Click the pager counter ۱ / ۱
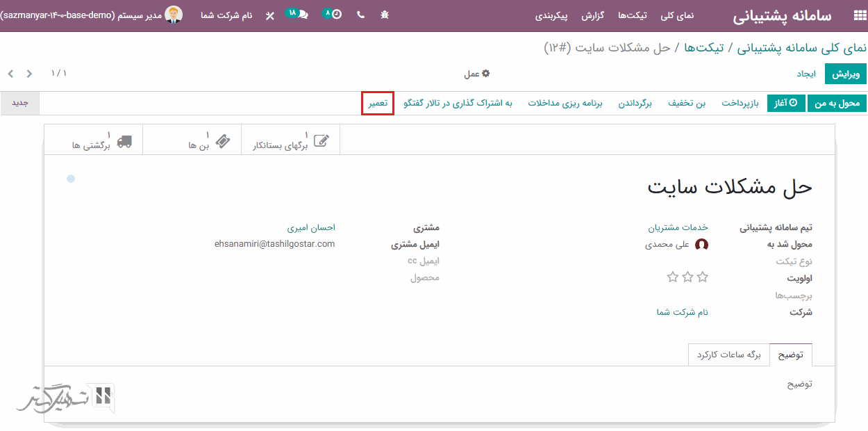This screenshot has height=431, width=868. (59, 73)
